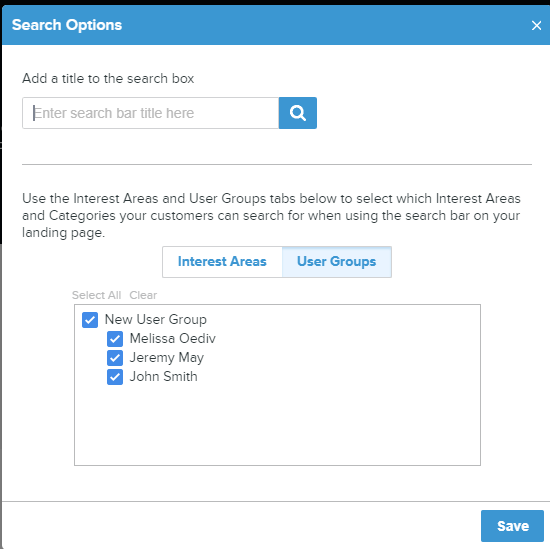Click the empty area of user groups list
The width and height of the screenshot is (550, 549).
coord(277,426)
